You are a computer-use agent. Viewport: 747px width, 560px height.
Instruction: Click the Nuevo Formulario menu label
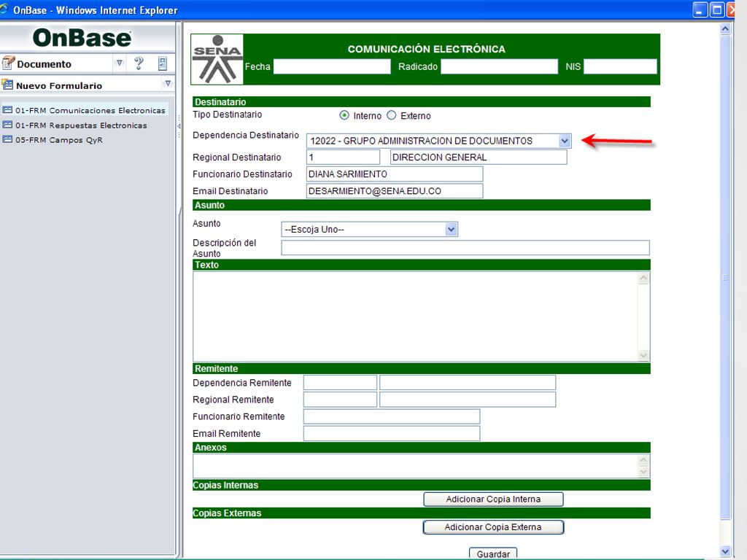59,86
